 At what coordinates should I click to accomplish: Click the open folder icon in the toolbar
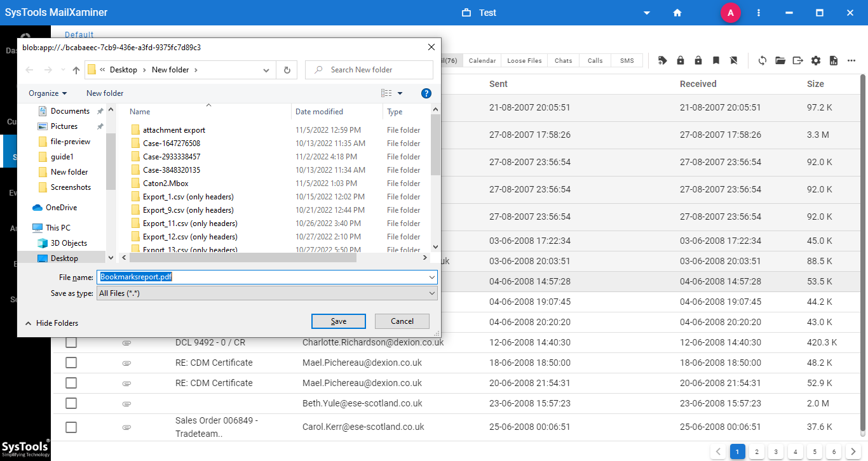pyautogui.click(x=780, y=60)
